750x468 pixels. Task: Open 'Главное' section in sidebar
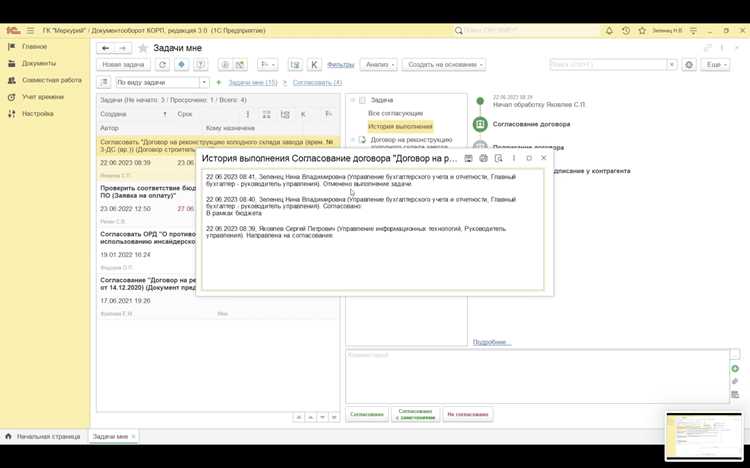[x=34, y=47]
